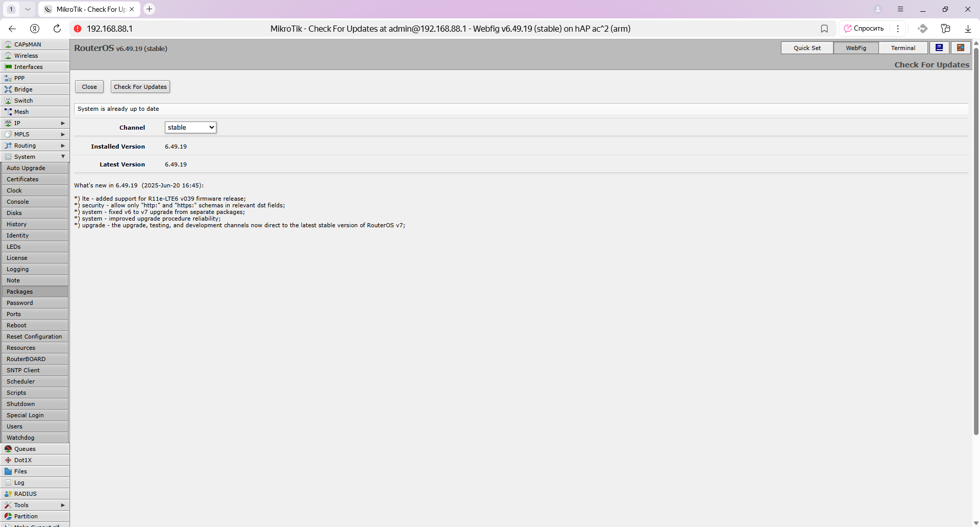This screenshot has height=527, width=980.
Task: Open the Dot1X section
Action: [x=35, y=460]
